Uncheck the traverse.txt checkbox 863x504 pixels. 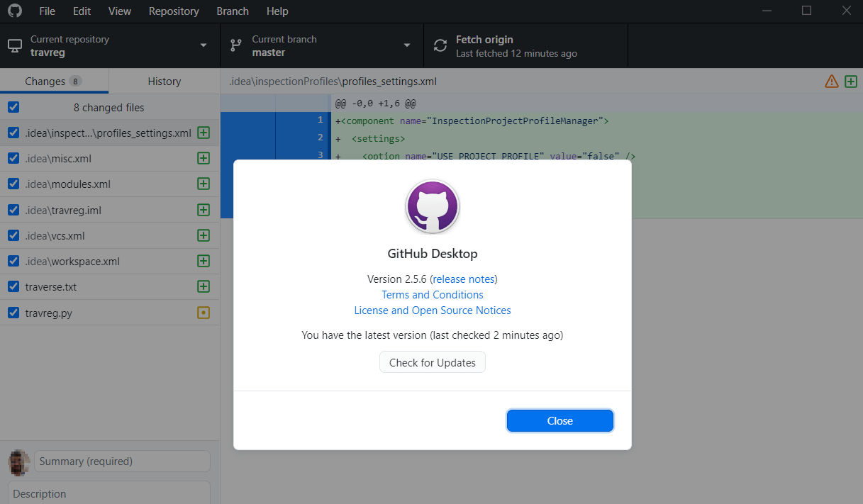click(13, 286)
